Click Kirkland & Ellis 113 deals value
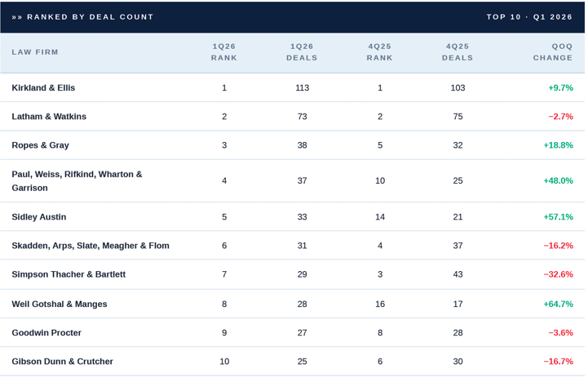This screenshot has height=378, width=588. [302, 88]
